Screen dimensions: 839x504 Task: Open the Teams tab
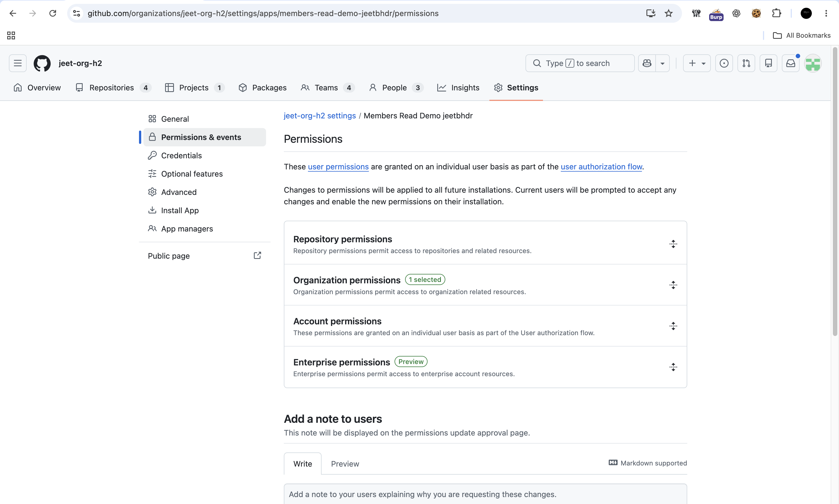[328, 88]
